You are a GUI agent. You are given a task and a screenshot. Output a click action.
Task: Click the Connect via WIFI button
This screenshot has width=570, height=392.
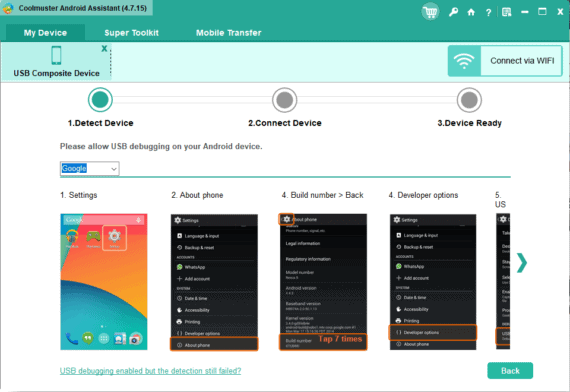pyautogui.click(x=505, y=61)
